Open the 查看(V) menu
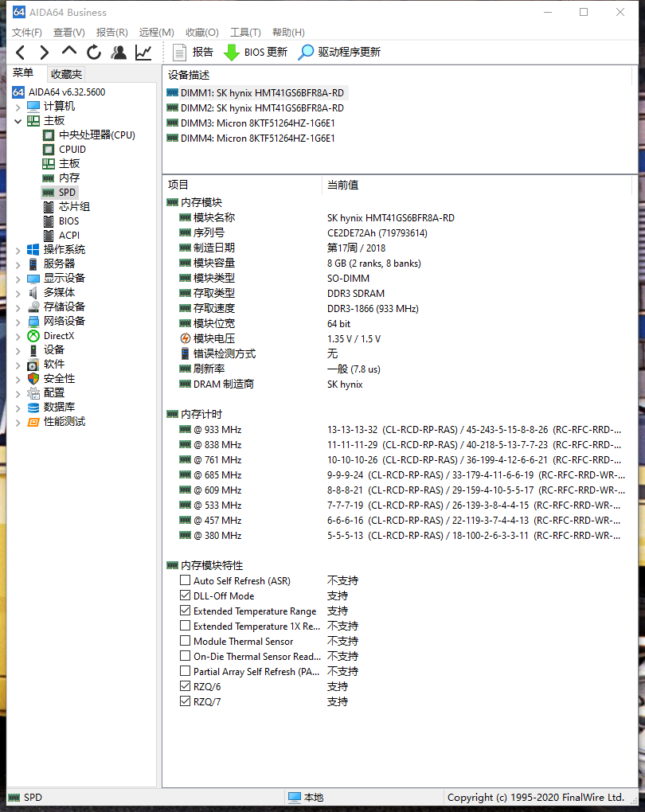Image resolution: width=645 pixels, height=812 pixels. [69, 33]
